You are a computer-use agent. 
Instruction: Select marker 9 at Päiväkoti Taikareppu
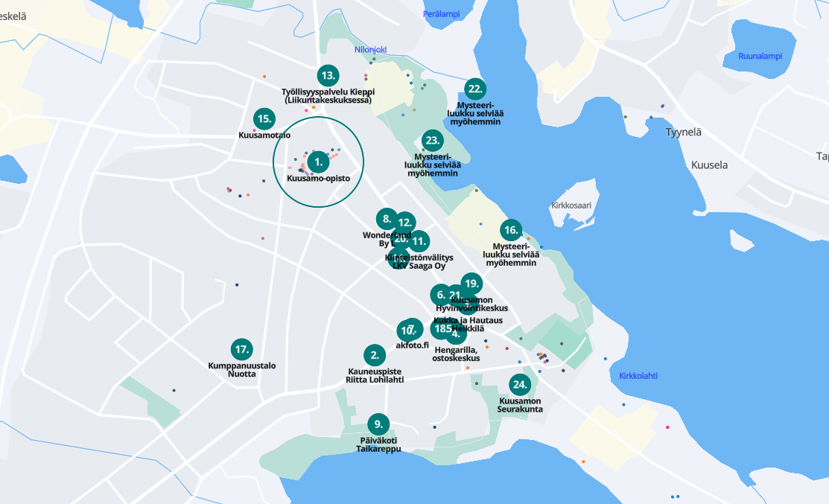point(378,424)
